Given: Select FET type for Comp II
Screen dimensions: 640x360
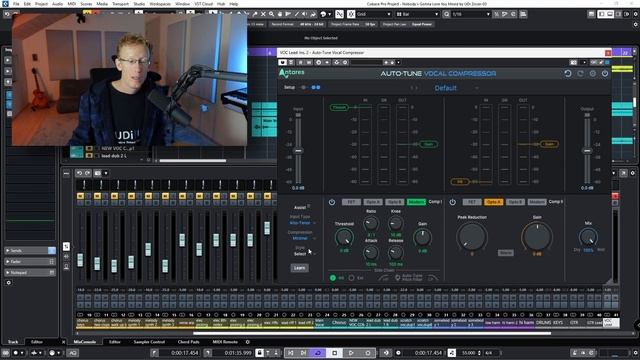Looking at the screenshot, I should pos(472,202).
